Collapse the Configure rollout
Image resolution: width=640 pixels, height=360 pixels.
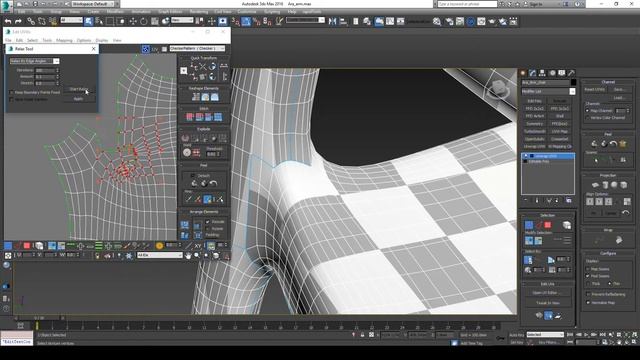(x=608, y=253)
